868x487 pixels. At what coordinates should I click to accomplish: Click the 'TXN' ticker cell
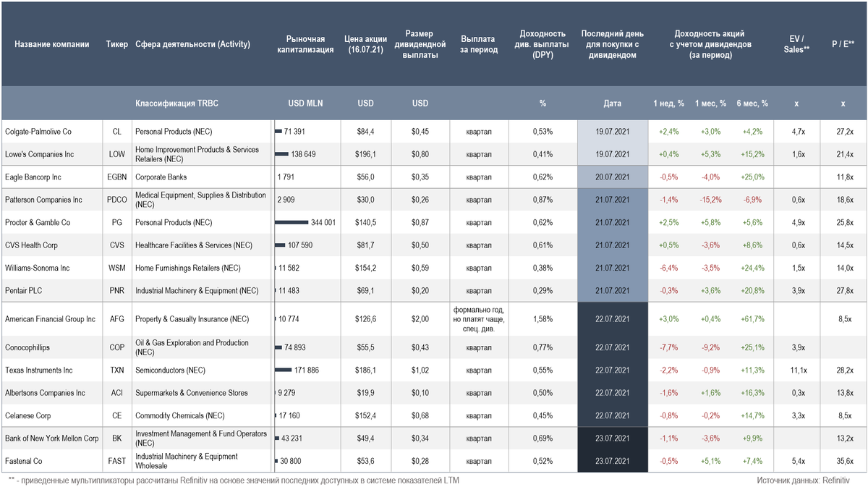pyautogui.click(x=117, y=370)
